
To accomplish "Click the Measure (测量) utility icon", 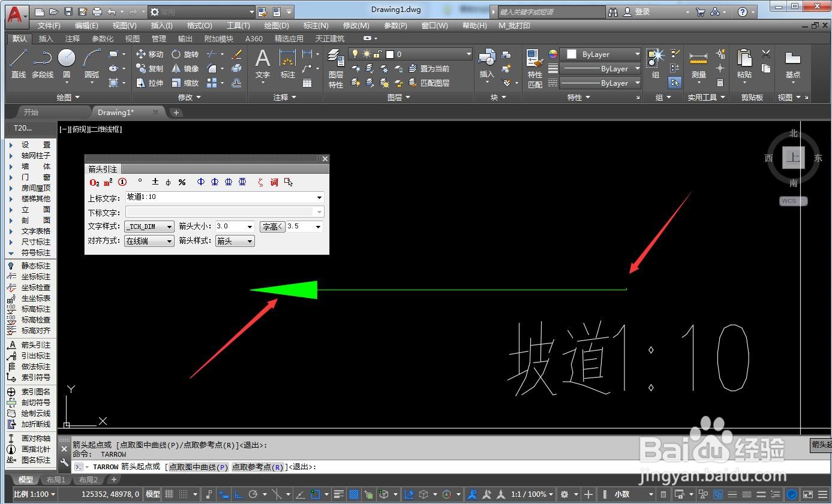I will click(x=698, y=64).
